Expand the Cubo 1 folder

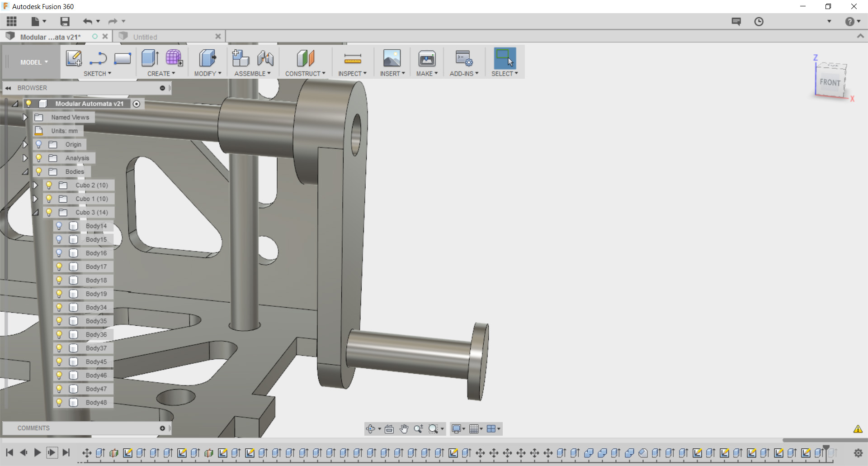click(35, 199)
